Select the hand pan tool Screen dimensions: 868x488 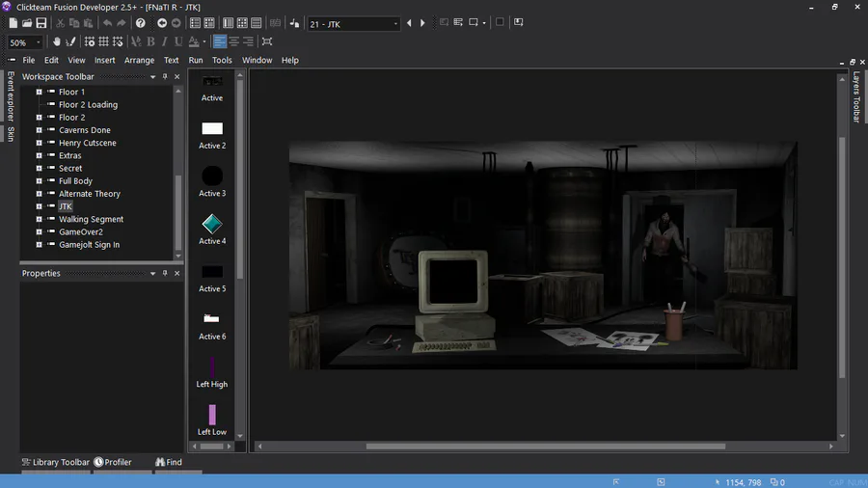[x=57, y=41]
